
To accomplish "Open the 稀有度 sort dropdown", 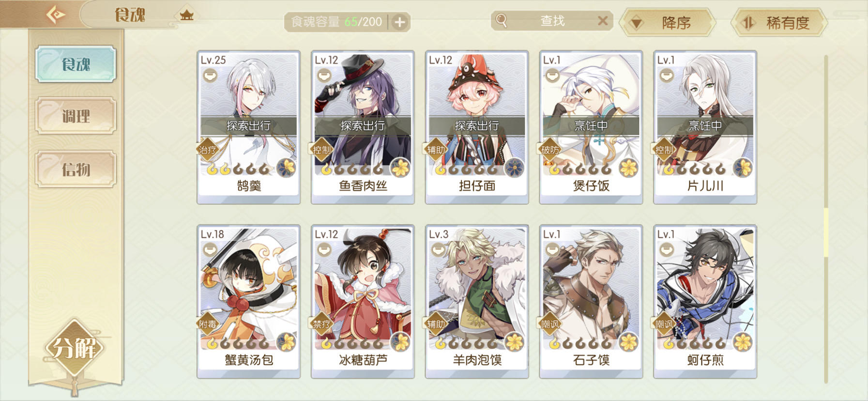I will (779, 22).
